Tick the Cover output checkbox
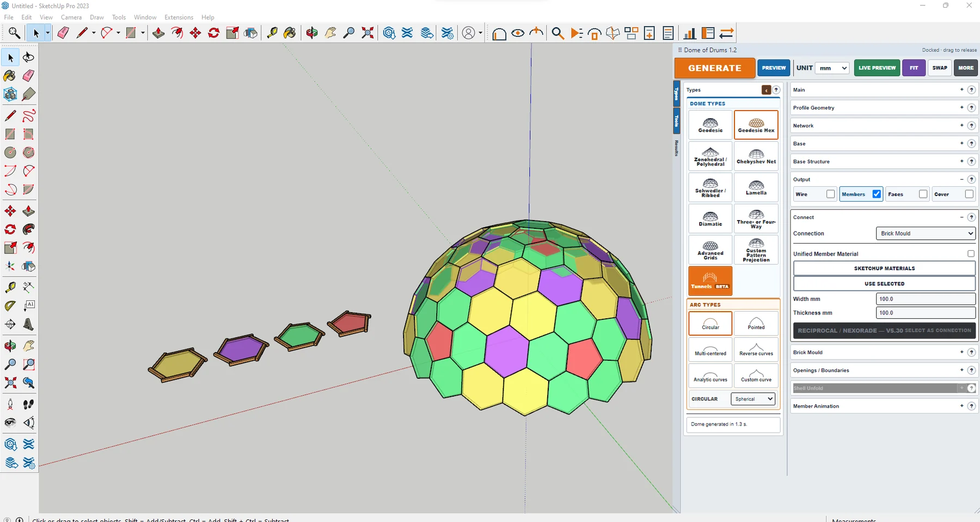The height and width of the screenshot is (522, 980). coord(969,194)
